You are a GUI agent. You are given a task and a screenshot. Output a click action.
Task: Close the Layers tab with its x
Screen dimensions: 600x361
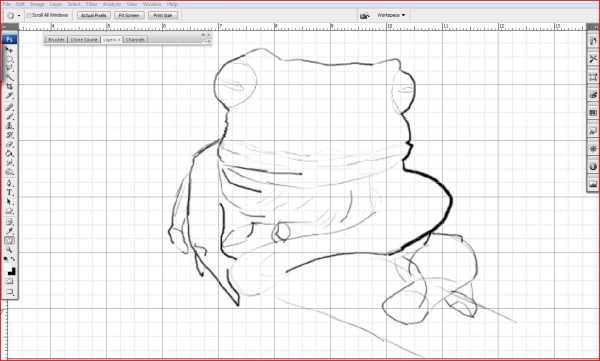[x=119, y=40]
